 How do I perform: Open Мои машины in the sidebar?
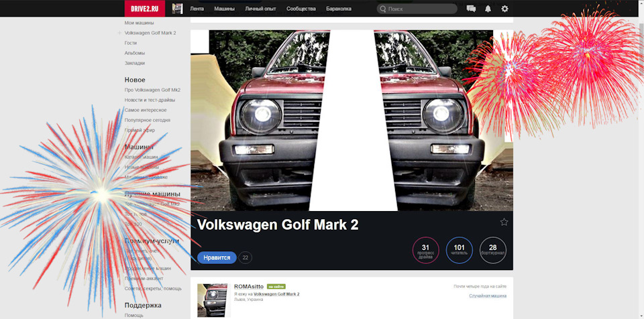tap(140, 23)
